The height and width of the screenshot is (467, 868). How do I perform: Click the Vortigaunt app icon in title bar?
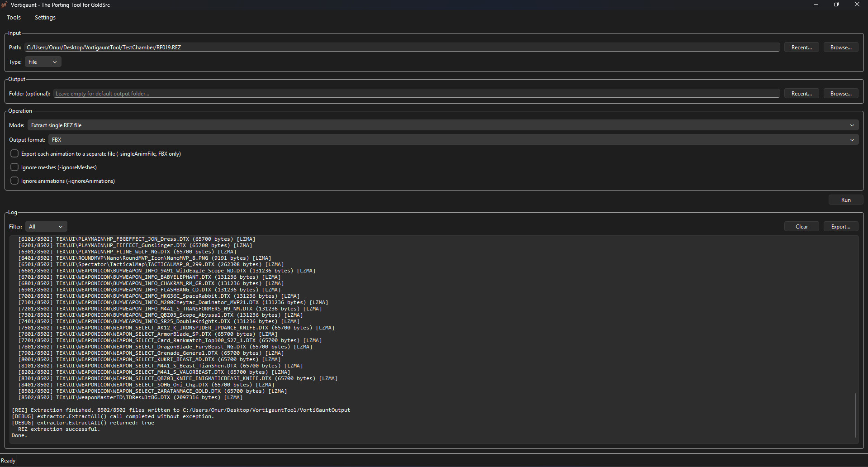point(5,5)
